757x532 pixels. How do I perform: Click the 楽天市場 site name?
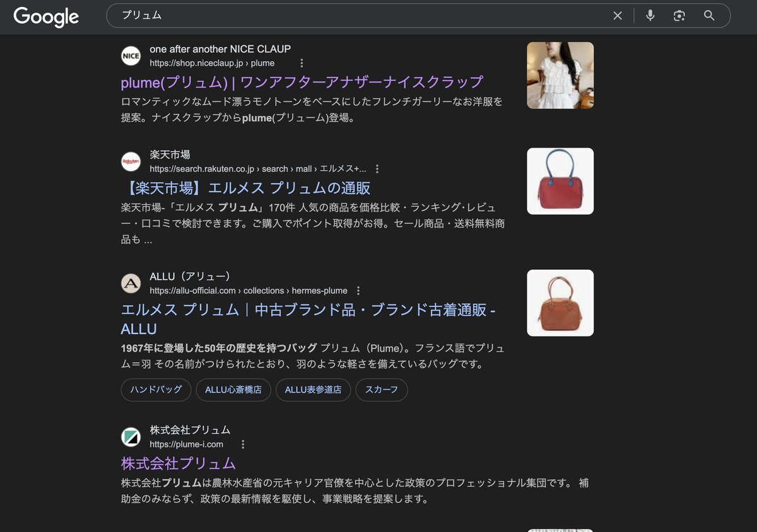pos(170,154)
